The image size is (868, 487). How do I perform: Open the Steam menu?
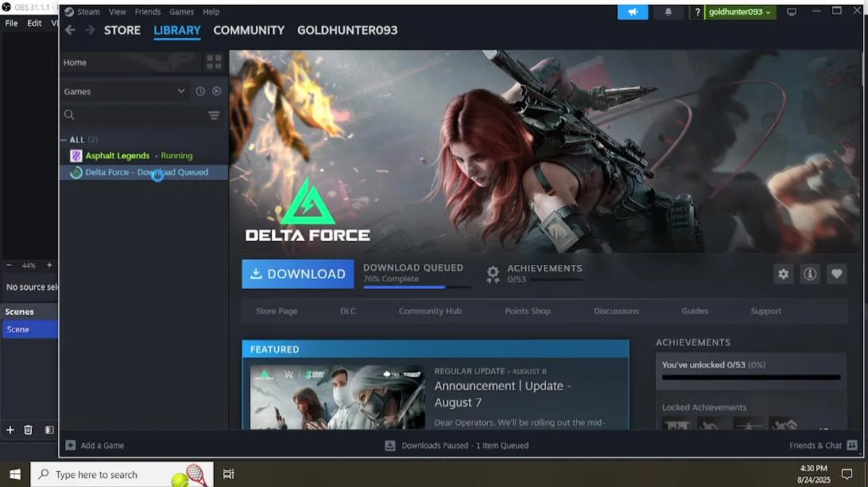(89, 11)
